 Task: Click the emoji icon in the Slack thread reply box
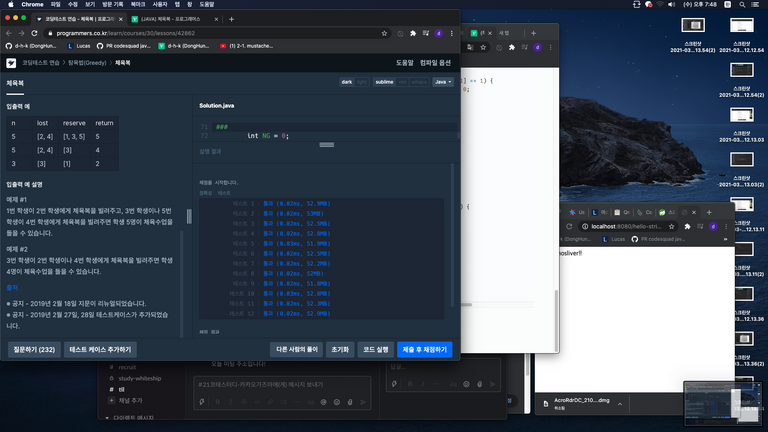coord(466,384)
